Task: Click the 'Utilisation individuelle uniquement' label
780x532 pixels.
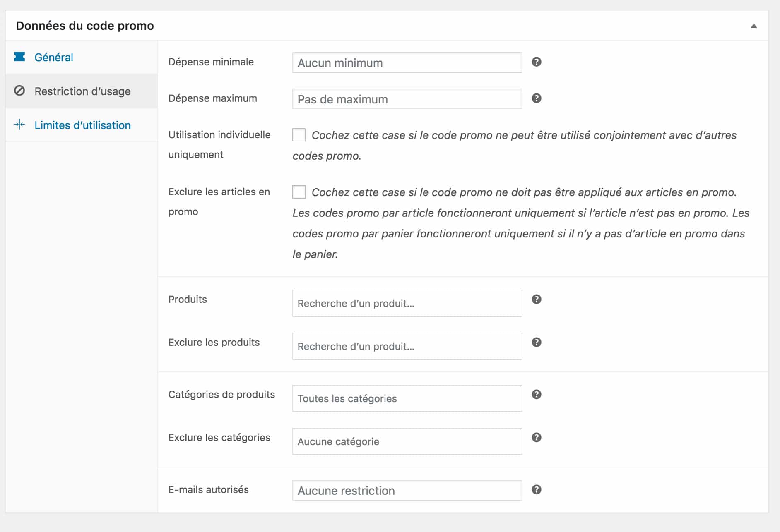Action: [219, 144]
